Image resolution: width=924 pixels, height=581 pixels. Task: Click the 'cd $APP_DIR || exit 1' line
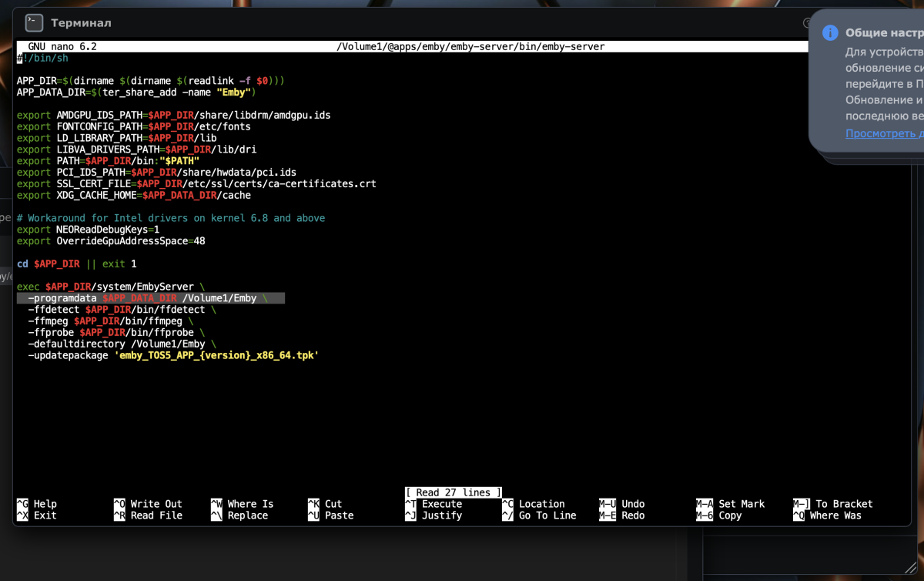[76, 264]
